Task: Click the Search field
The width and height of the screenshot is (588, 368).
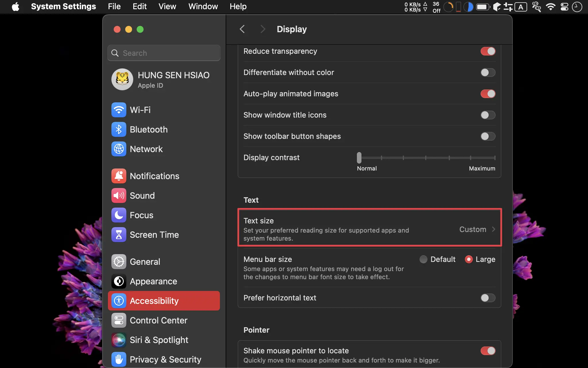Action: pyautogui.click(x=164, y=53)
